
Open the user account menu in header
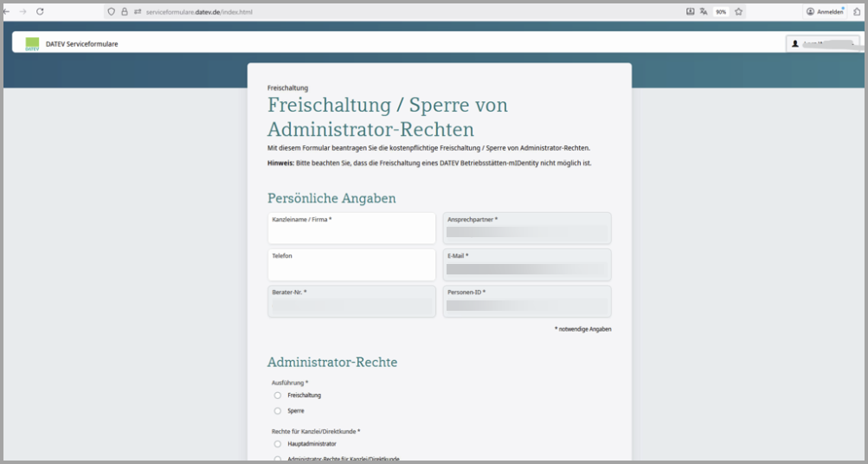[x=821, y=43]
